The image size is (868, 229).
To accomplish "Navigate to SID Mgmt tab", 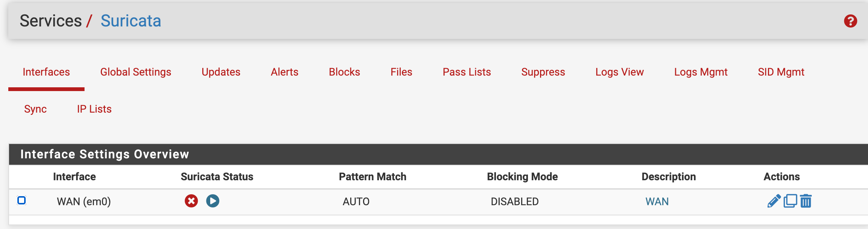I will (781, 72).
